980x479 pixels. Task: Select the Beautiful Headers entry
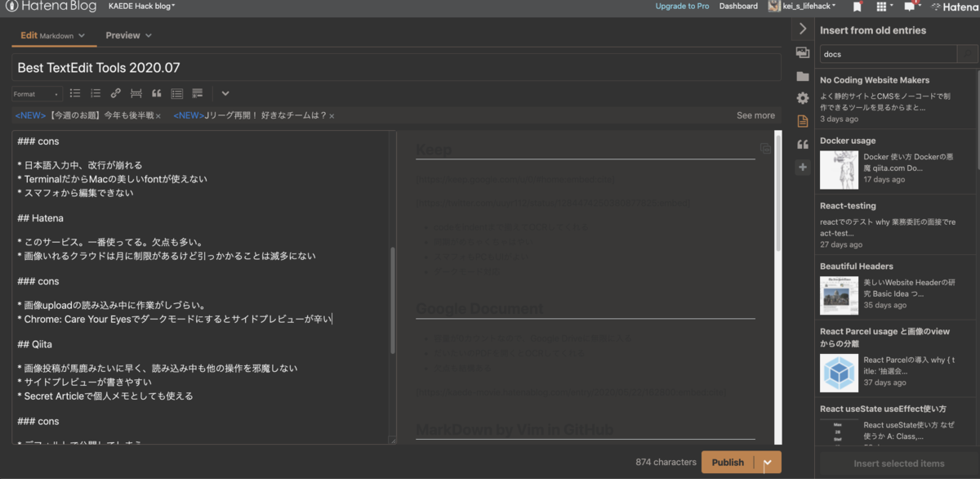point(897,286)
